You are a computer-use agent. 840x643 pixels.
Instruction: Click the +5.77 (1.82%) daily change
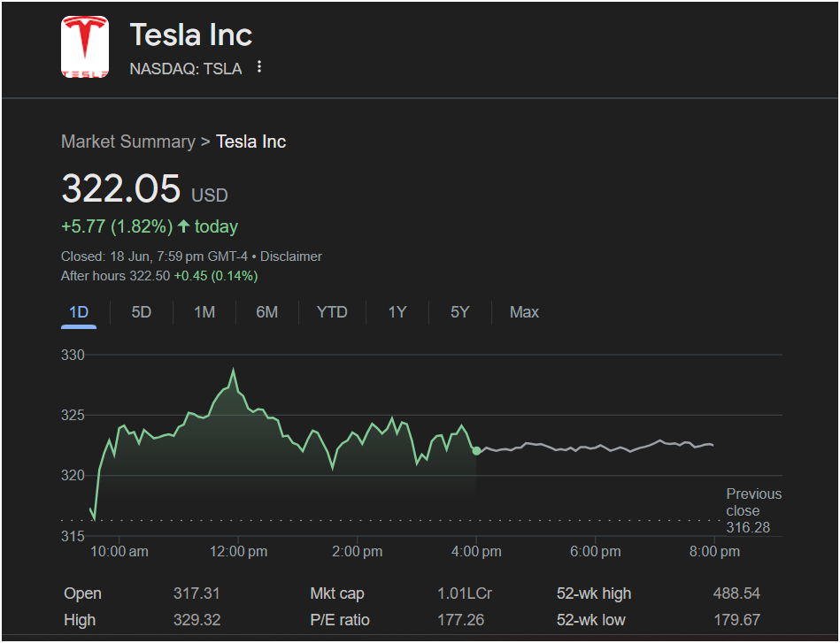[x=117, y=226]
